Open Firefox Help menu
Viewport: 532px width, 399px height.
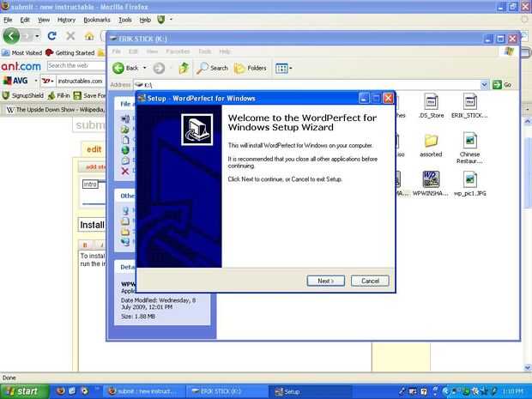pos(145,20)
